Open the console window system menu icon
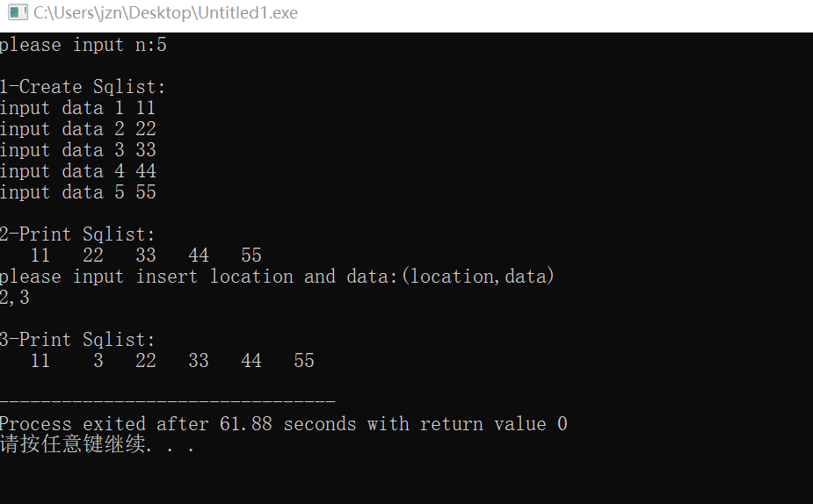 click(18, 12)
